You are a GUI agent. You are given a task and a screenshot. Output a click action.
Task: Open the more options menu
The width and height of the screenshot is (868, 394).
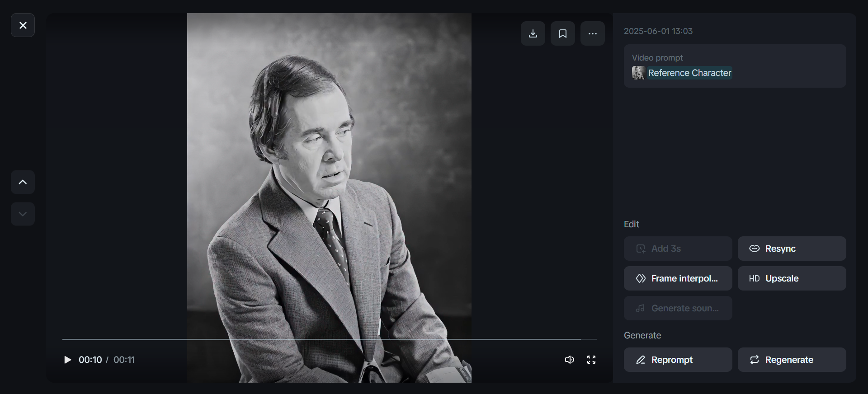tap(593, 33)
